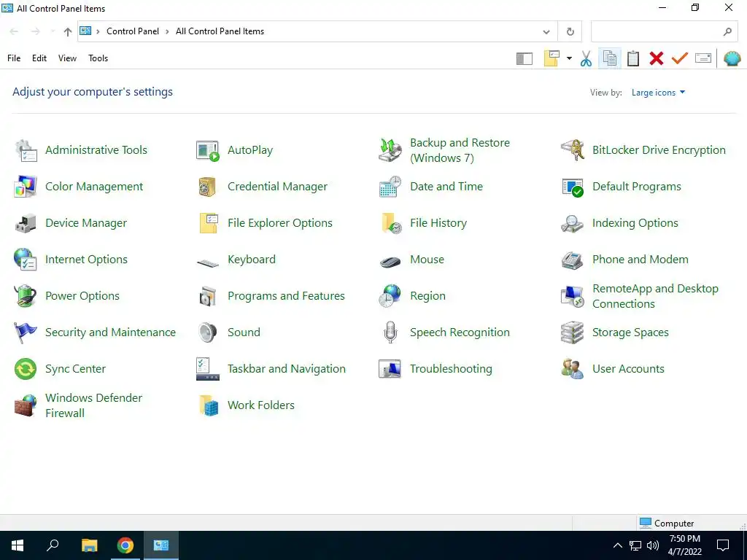Open the Programs and Features icon

pyautogui.click(x=208, y=296)
